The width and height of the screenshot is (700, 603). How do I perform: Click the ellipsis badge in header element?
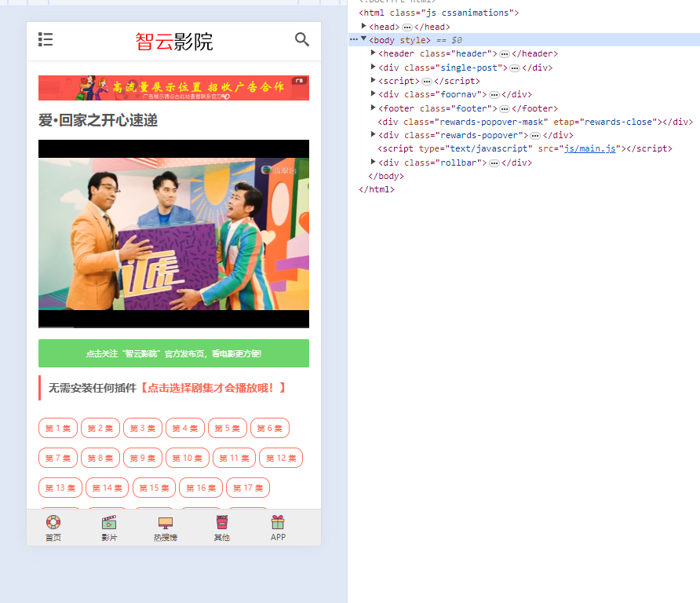[505, 54]
